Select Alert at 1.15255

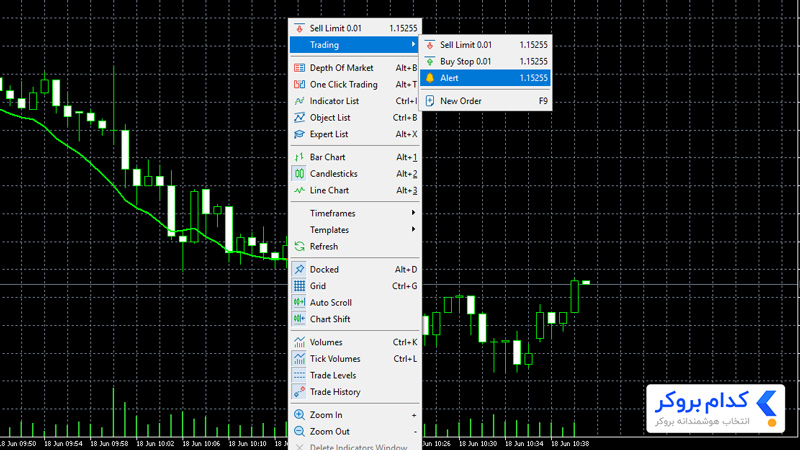pos(485,78)
